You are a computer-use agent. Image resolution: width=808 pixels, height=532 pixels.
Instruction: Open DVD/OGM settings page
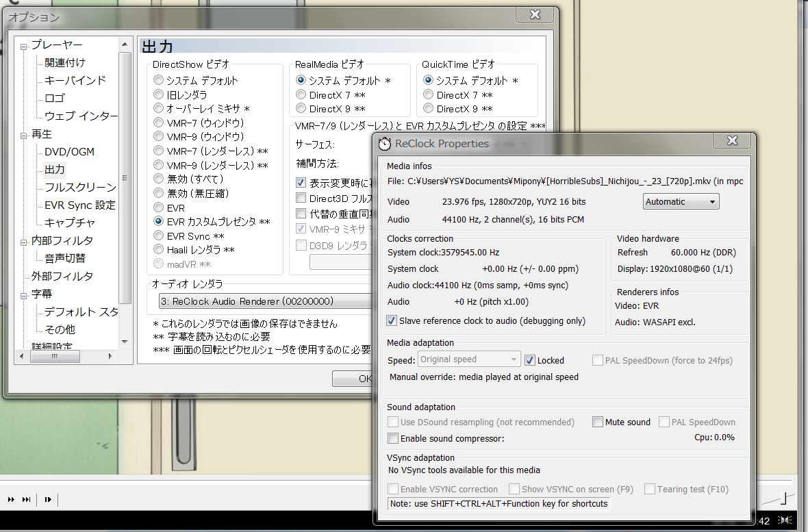69,151
